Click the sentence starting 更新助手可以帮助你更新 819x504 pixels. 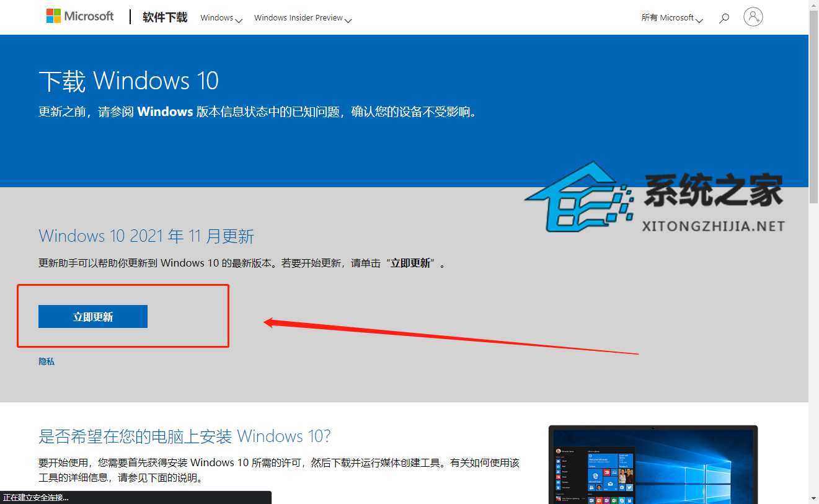(x=242, y=263)
